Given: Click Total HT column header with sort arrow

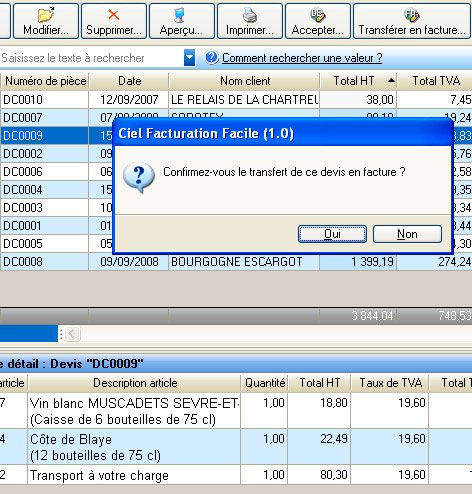Looking at the screenshot, I should (x=358, y=81).
